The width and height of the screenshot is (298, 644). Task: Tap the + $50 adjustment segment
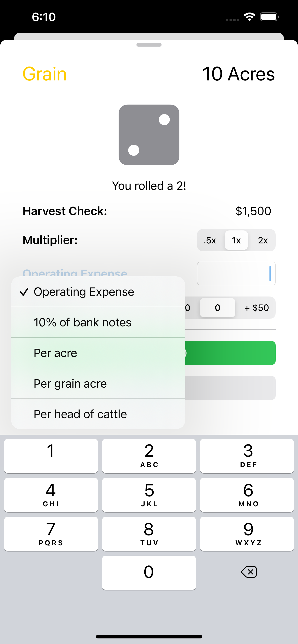click(x=256, y=307)
